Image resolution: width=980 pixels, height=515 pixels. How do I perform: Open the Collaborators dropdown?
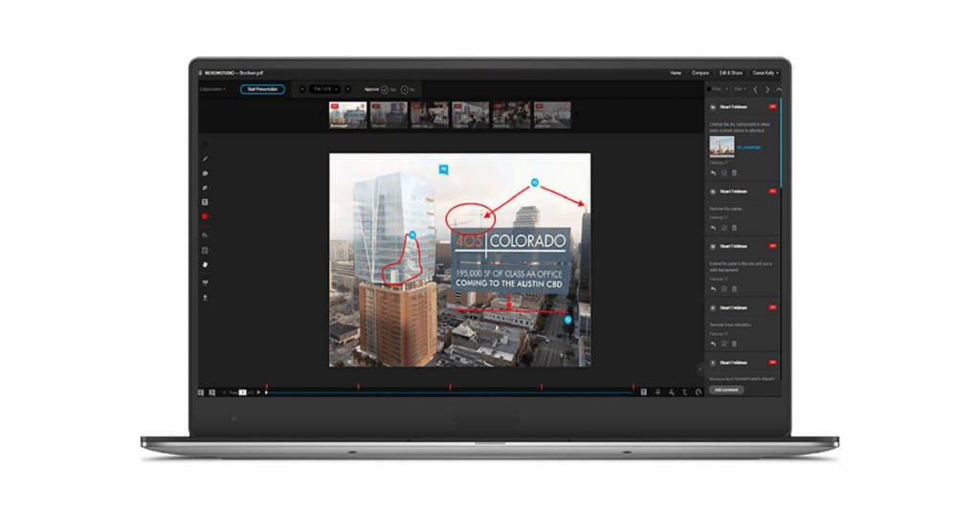[x=212, y=89]
